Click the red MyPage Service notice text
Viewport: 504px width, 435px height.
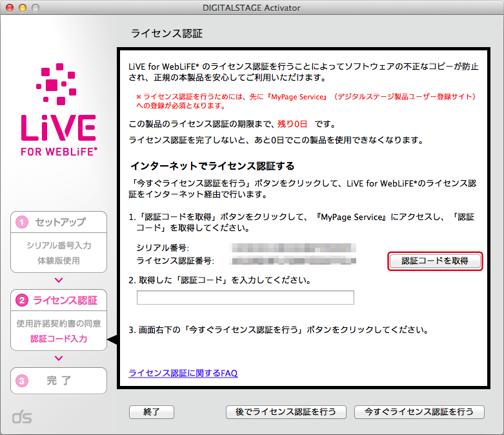click(x=306, y=101)
